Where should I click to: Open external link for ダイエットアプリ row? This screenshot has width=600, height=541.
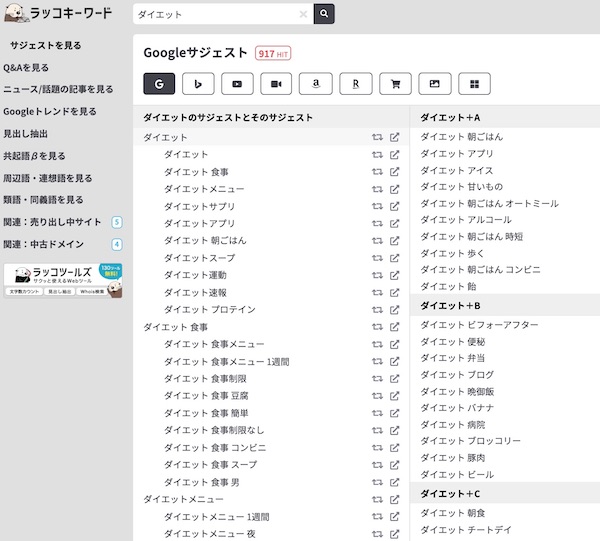point(395,223)
